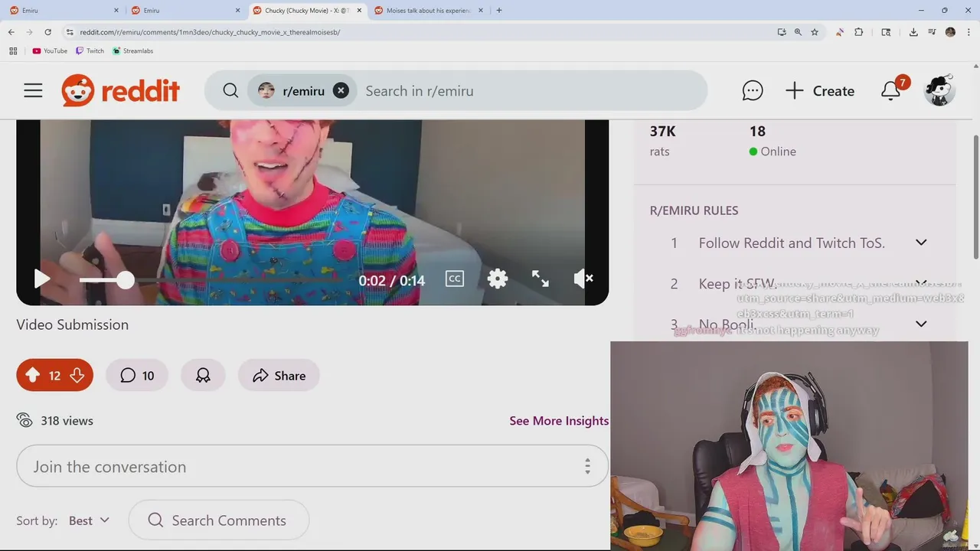Open Twitch bookmark

(x=90, y=51)
